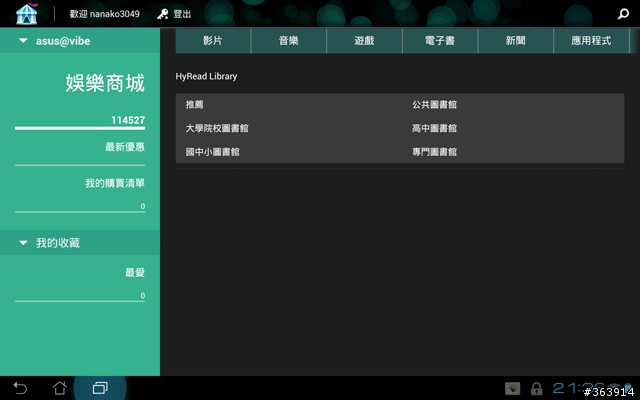Collapse the 我的收藏 section arrow

(x=23, y=243)
